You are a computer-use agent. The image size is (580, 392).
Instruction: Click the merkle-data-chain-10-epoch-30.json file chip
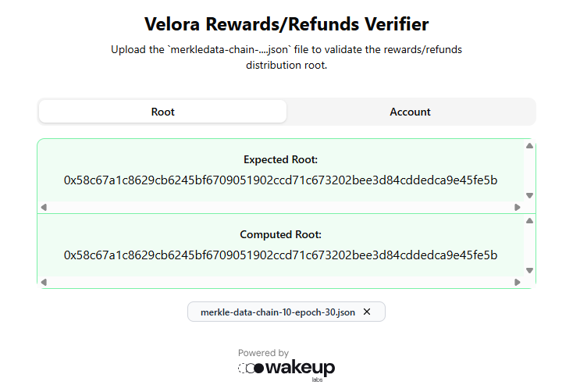point(277,312)
